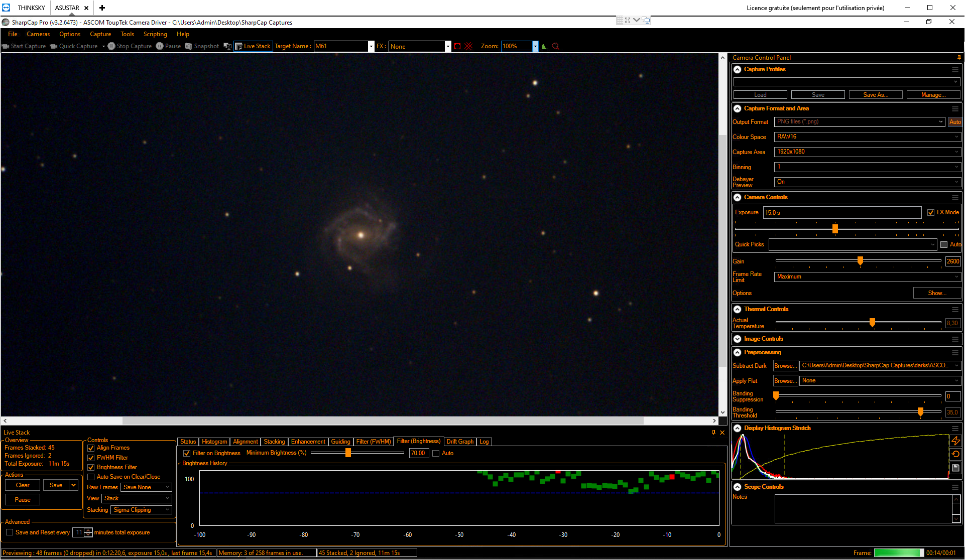Open the Capture Area dropdown
The image size is (965, 560).
867,152
